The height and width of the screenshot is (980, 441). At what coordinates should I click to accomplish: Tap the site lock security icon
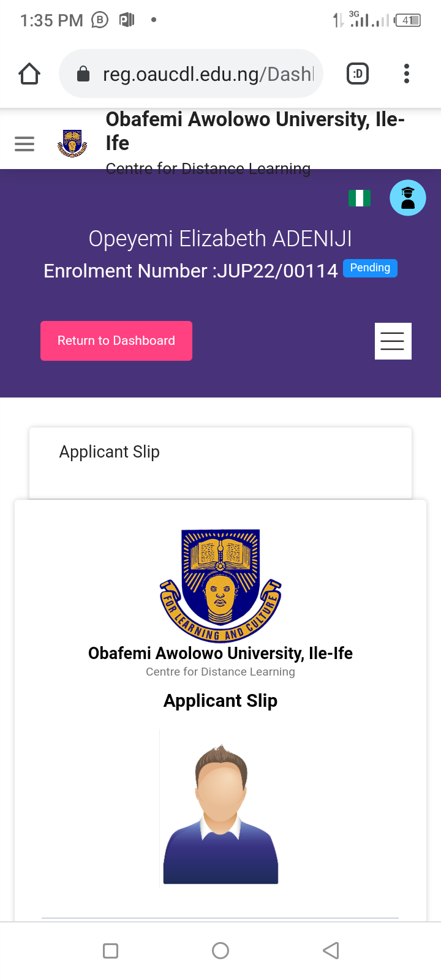tap(83, 75)
